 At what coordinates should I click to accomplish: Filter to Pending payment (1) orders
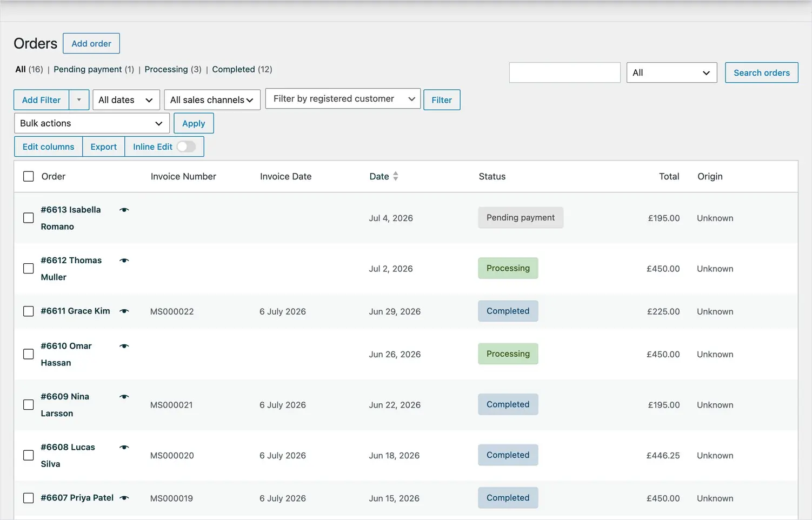[94, 69]
